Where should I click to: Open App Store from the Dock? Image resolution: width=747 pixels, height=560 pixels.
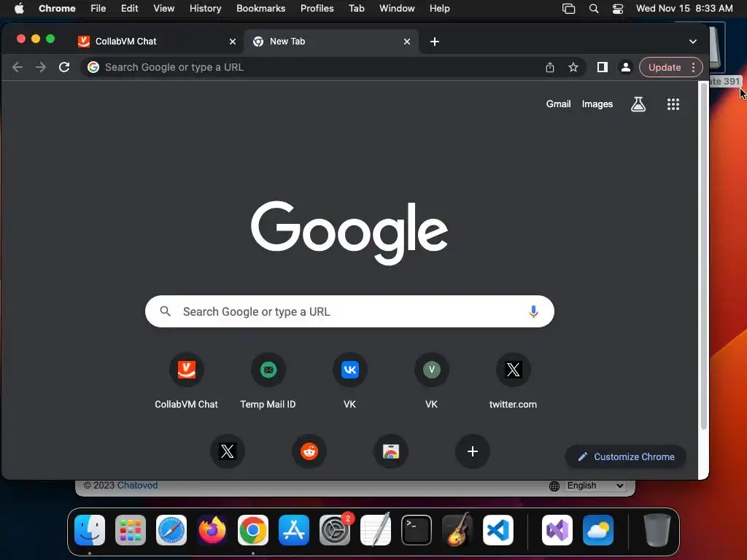(x=294, y=530)
